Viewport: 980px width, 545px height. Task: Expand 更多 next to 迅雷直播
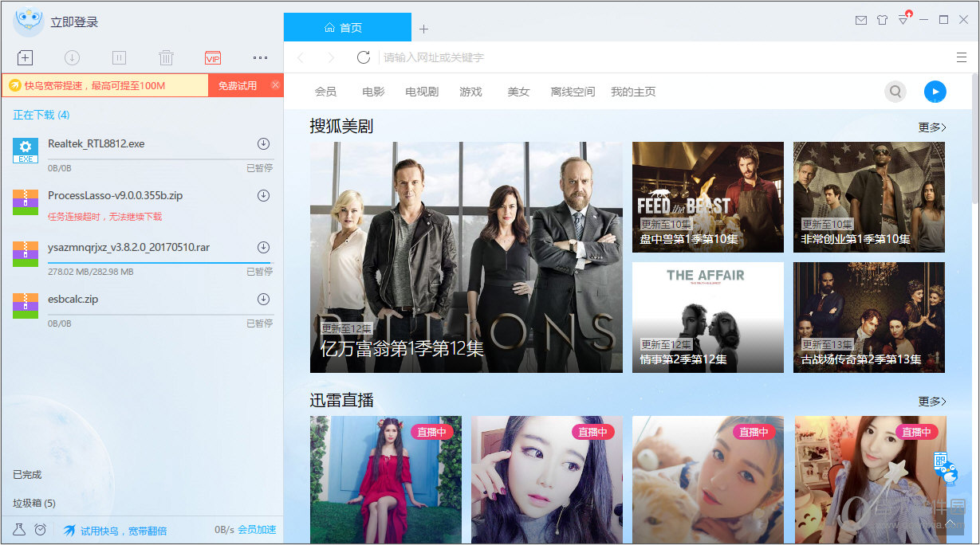click(x=932, y=401)
